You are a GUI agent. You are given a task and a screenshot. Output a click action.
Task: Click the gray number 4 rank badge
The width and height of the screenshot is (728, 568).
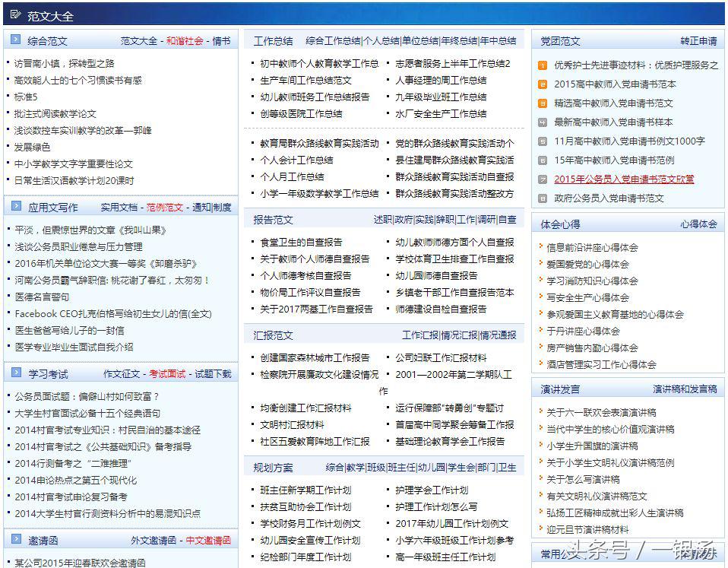pos(542,122)
